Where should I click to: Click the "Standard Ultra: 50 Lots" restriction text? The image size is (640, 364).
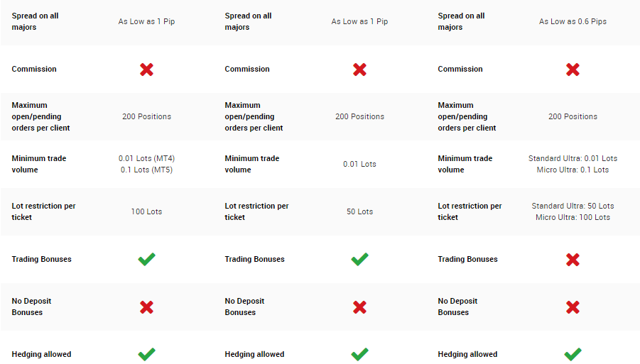(573, 206)
